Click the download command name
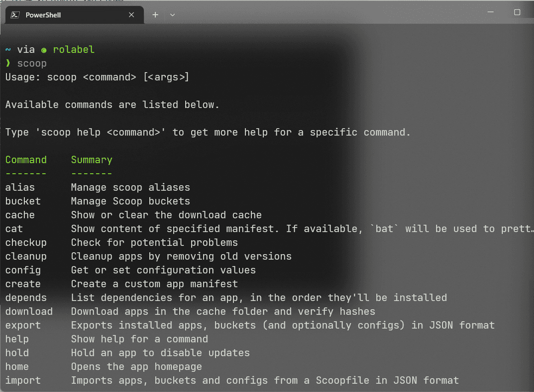 coord(29,312)
